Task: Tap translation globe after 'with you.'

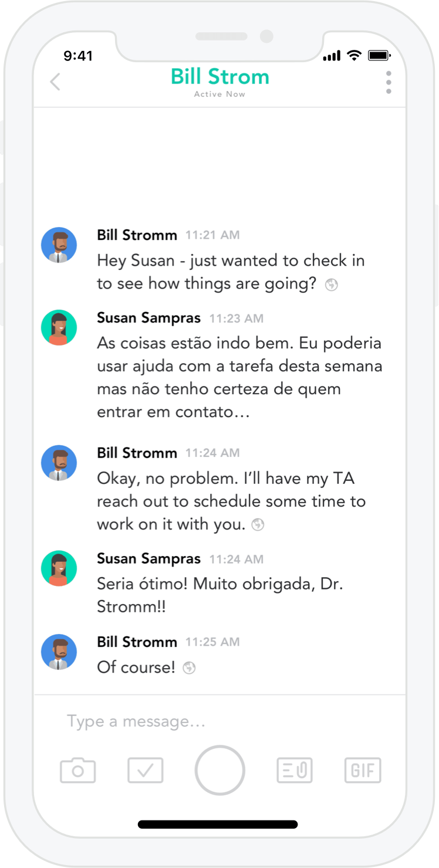Action: tap(258, 525)
